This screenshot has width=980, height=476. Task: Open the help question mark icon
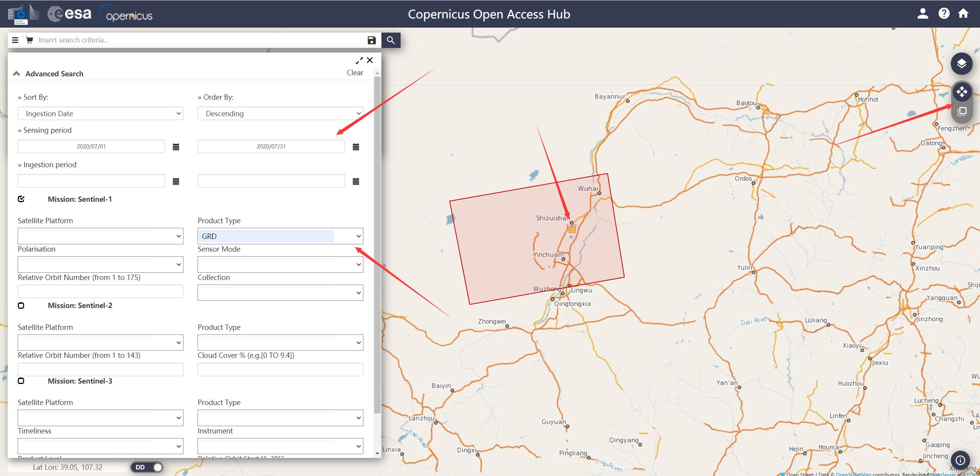click(944, 14)
